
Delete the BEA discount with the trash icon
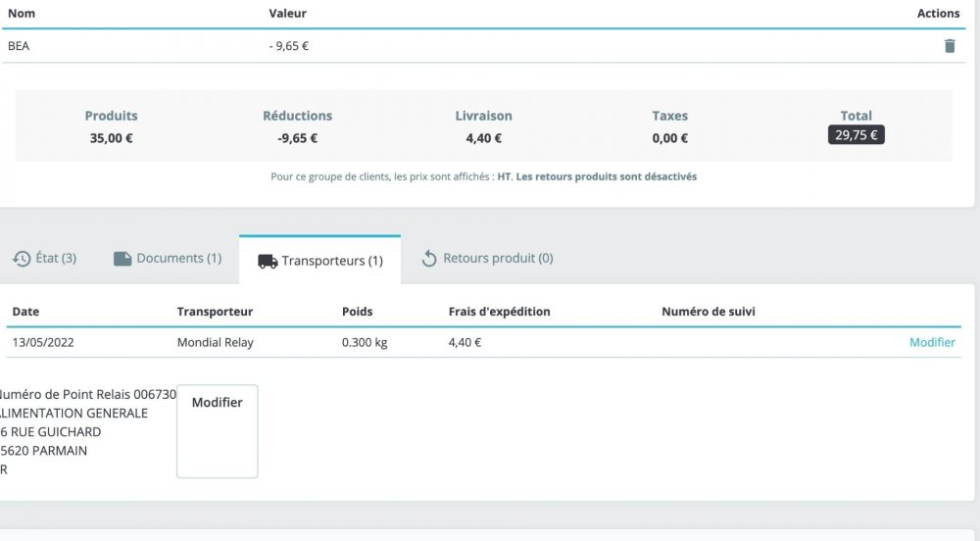pyautogui.click(x=949, y=46)
